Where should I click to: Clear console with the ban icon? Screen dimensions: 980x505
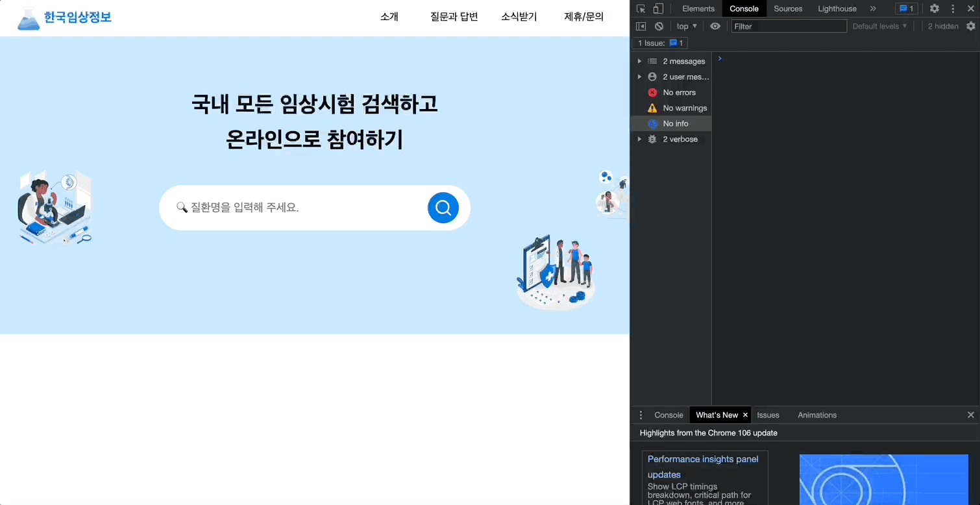659,26
